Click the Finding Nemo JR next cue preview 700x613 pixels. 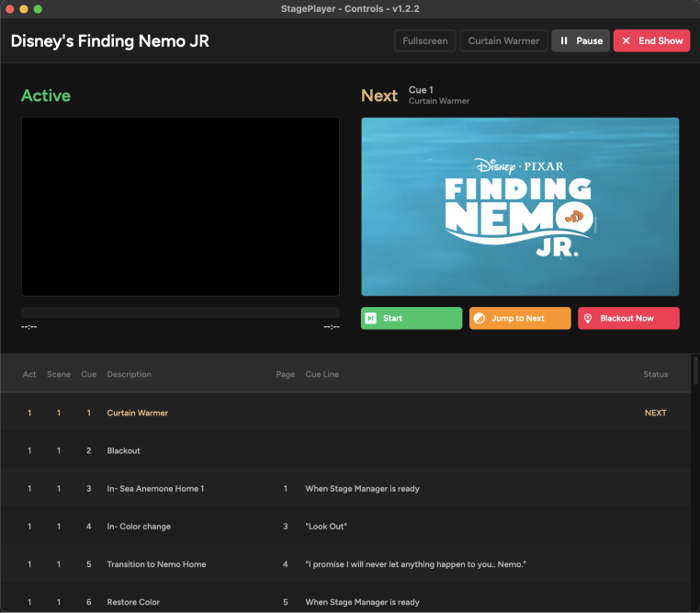point(520,207)
